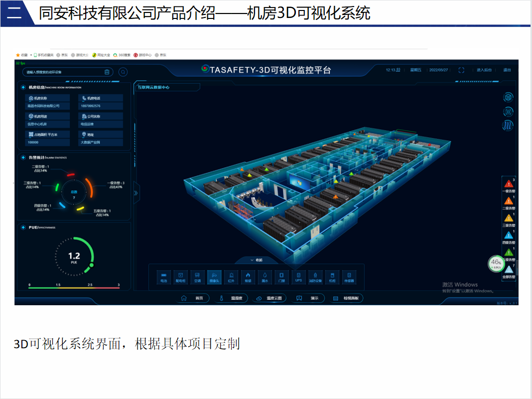Click the 进入后台 link
532x399 pixels.
tap(484, 70)
